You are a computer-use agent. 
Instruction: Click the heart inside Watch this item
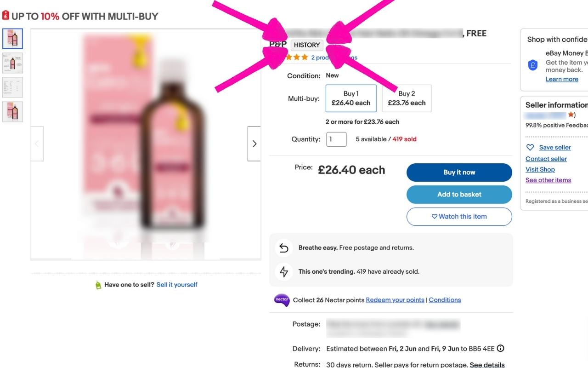point(434,216)
